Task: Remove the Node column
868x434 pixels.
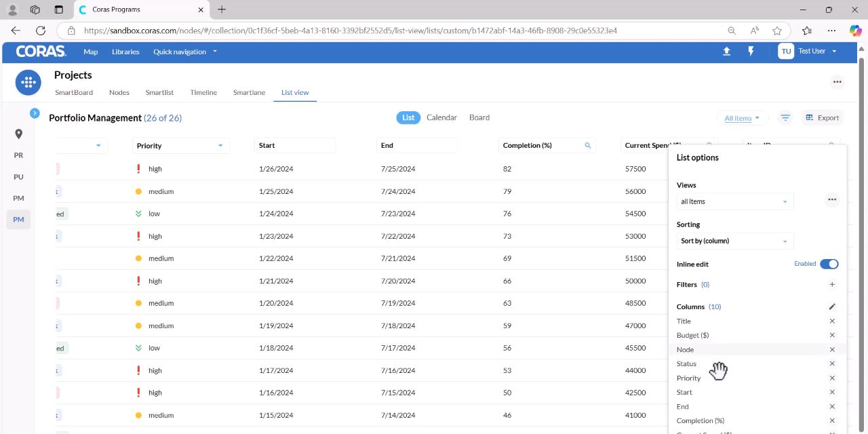Action: (x=832, y=350)
